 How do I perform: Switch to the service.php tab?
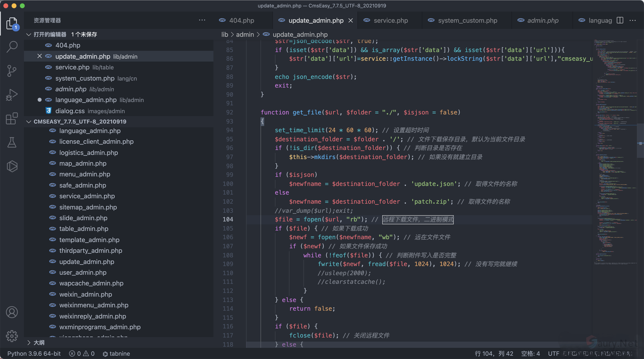pyautogui.click(x=391, y=20)
